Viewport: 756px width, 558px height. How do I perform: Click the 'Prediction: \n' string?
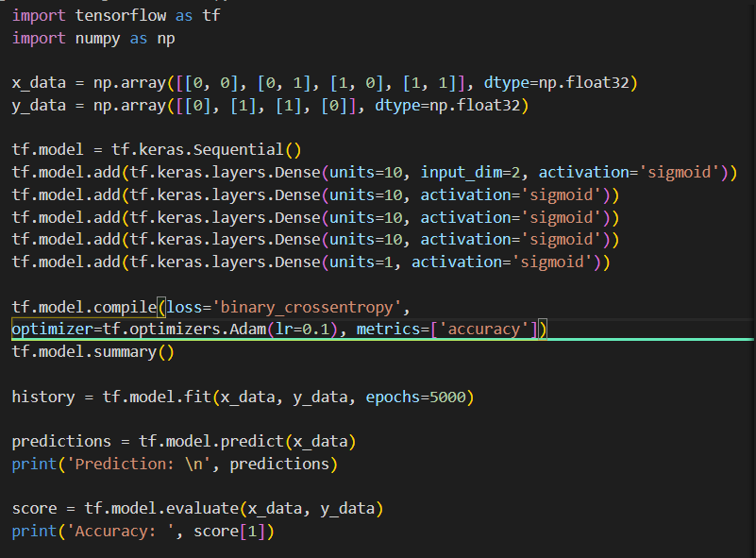tap(139, 464)
